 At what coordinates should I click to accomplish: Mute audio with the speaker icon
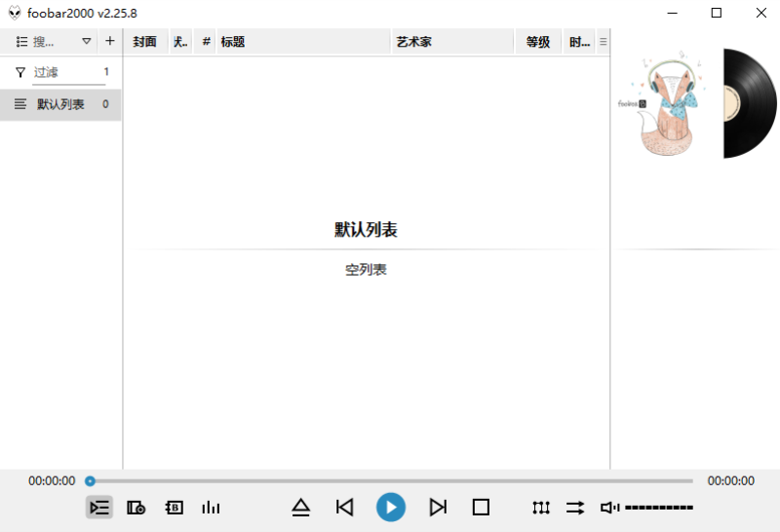609,508
